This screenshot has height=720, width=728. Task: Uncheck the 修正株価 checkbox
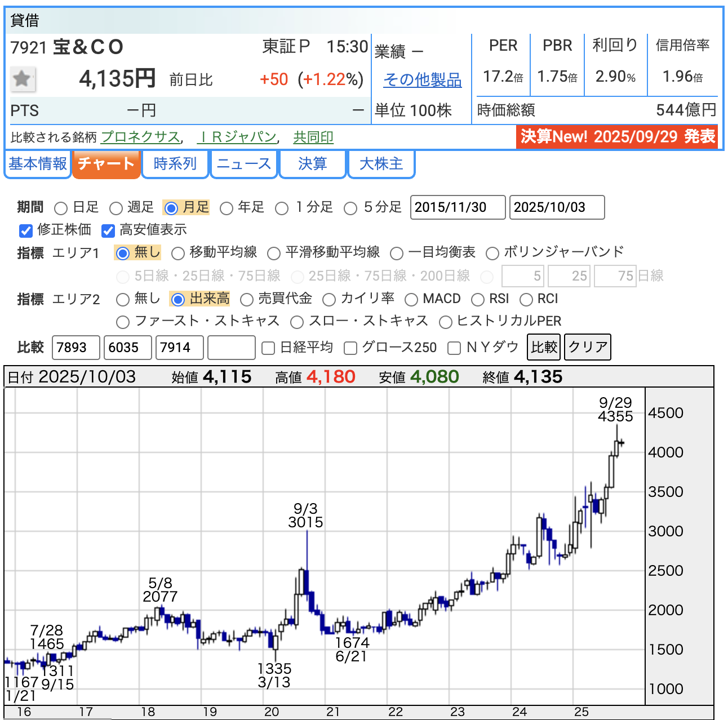[x=26, y=230]
